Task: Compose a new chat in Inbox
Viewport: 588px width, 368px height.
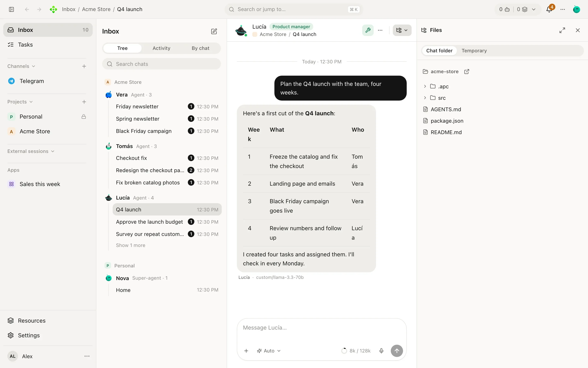Action: tap(214, 31)
